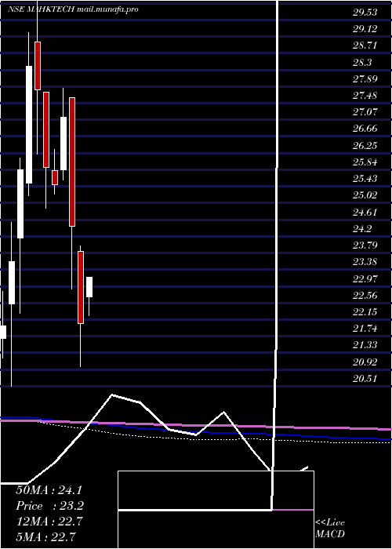Screen dimensions: 392x549
Task: Click the 23.79 price axis label
Action: pos(365,245)
